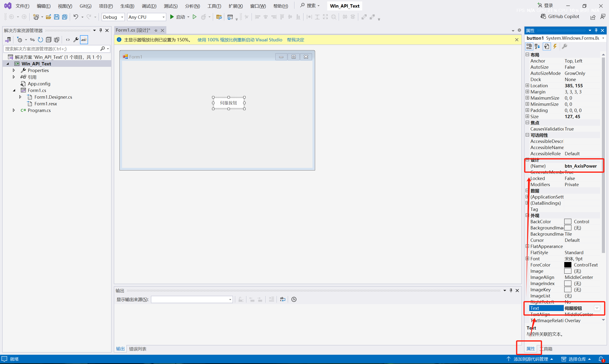The width and height of the screenshot is (609, 364).
Task: Expand the Program.cs node
Action: (14, 110)
